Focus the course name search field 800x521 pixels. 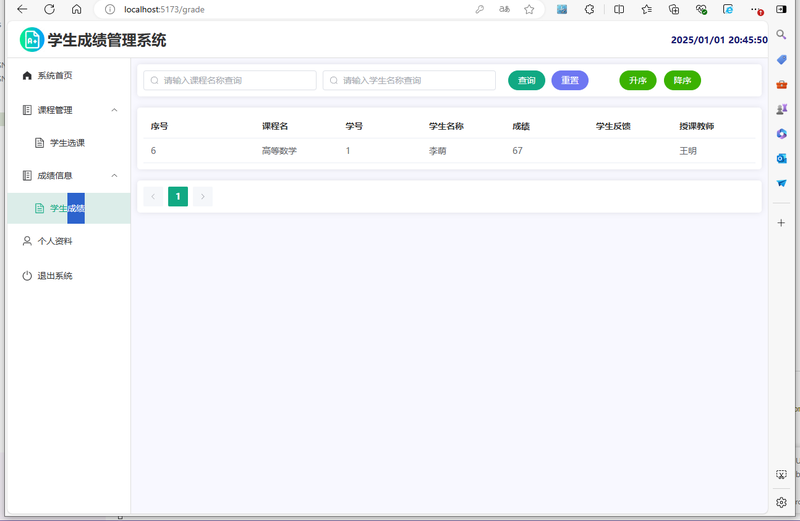[x=230, y=81]
